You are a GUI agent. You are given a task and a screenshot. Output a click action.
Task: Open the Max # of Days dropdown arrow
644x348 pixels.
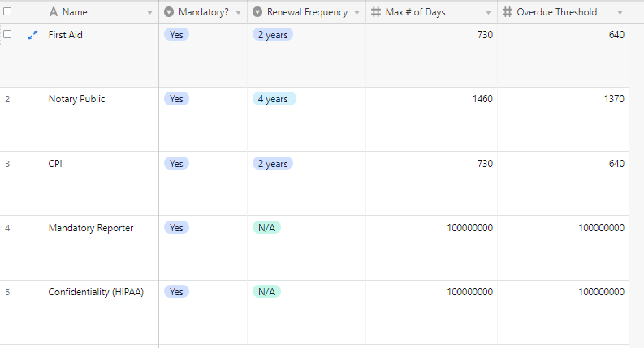tap(488, 13)
